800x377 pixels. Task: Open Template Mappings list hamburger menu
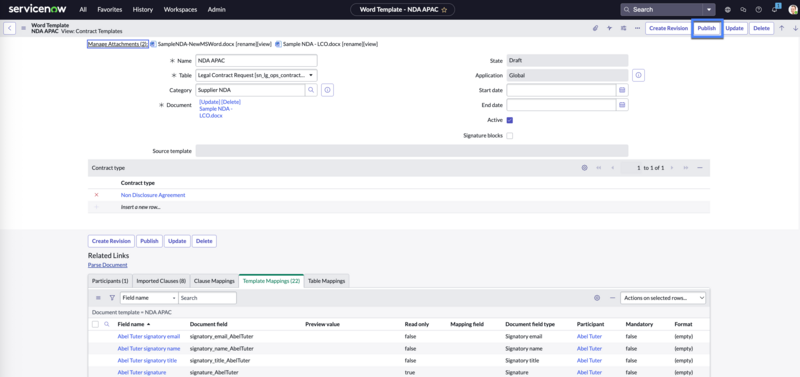click(x=98, y=298)
